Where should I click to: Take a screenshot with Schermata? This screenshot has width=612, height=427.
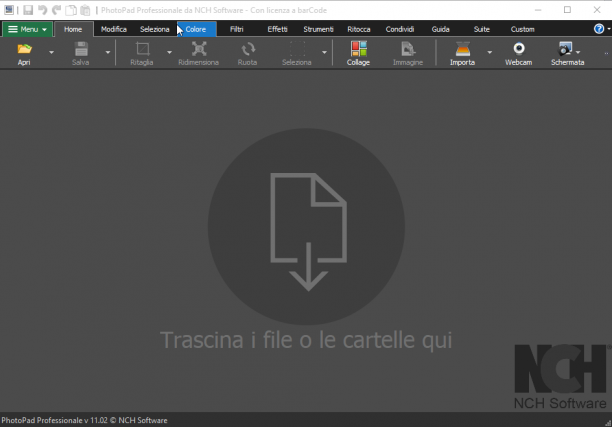pos(565,53)
